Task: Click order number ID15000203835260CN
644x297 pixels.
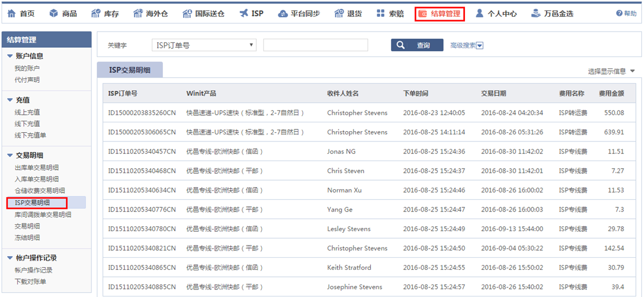Action: (142, 113)
